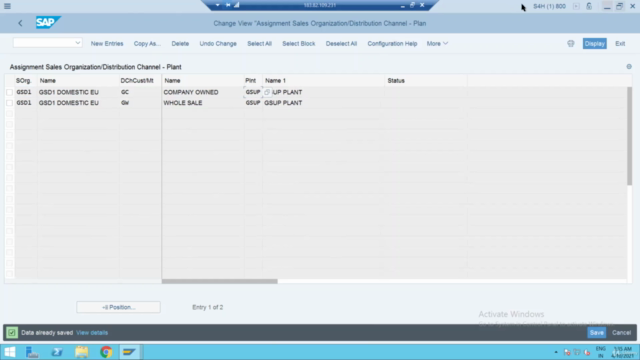
Task: Click the lock icon in the title bar
Action: (x=589, y=6)
